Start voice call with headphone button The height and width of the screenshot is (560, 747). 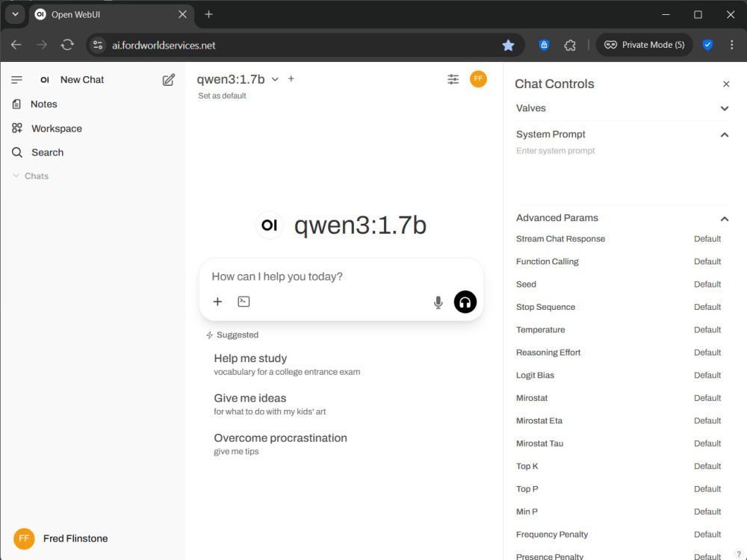(x=465, y=302)
